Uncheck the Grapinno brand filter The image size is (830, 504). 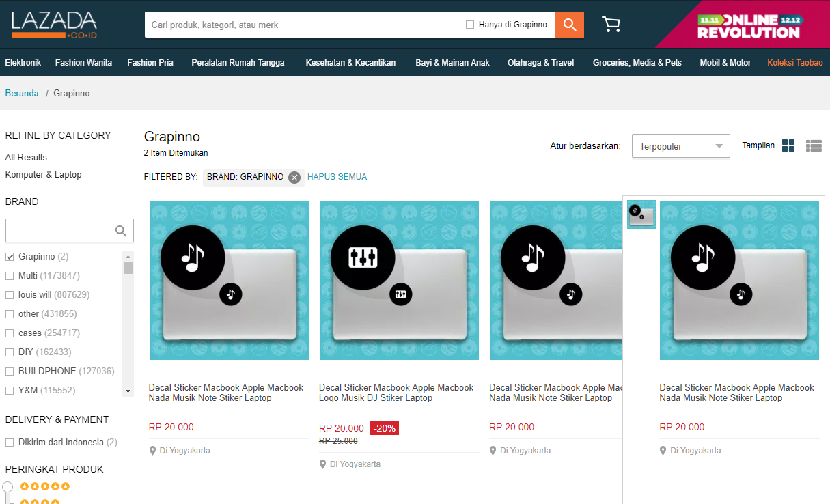[10, 257]
